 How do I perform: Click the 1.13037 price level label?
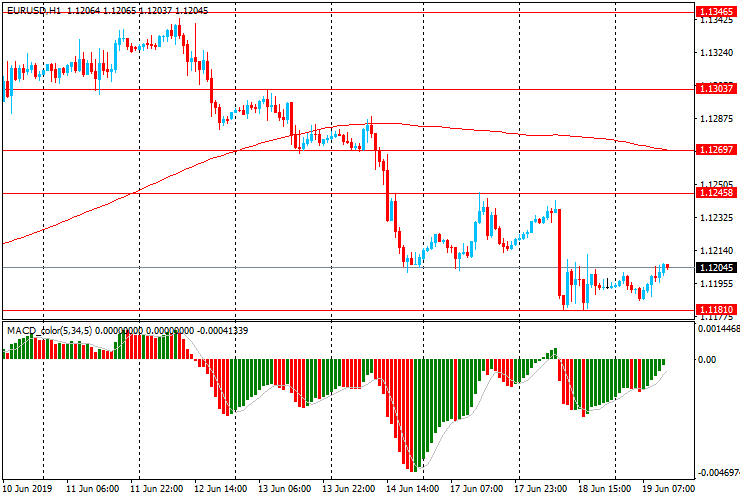click(x=716, y=88)
